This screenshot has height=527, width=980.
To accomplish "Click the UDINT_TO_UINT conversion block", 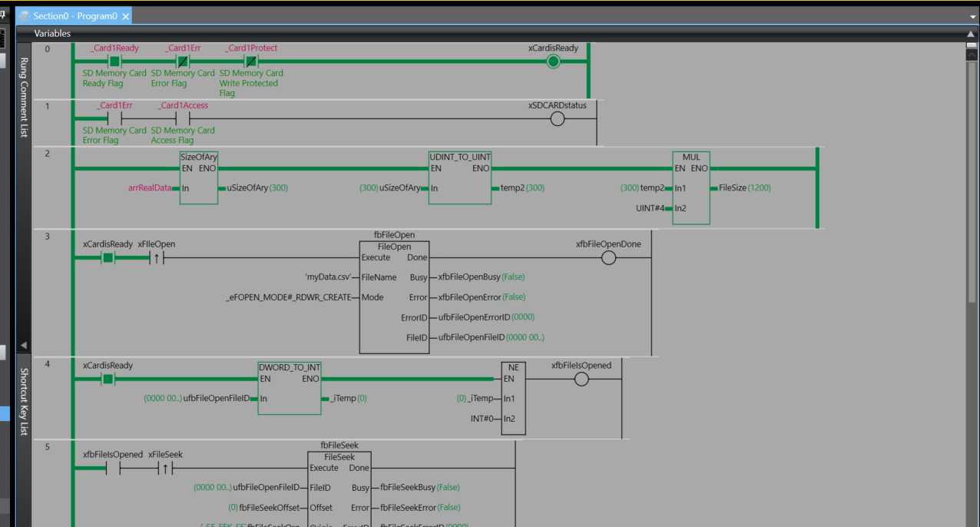I will 460,177.
